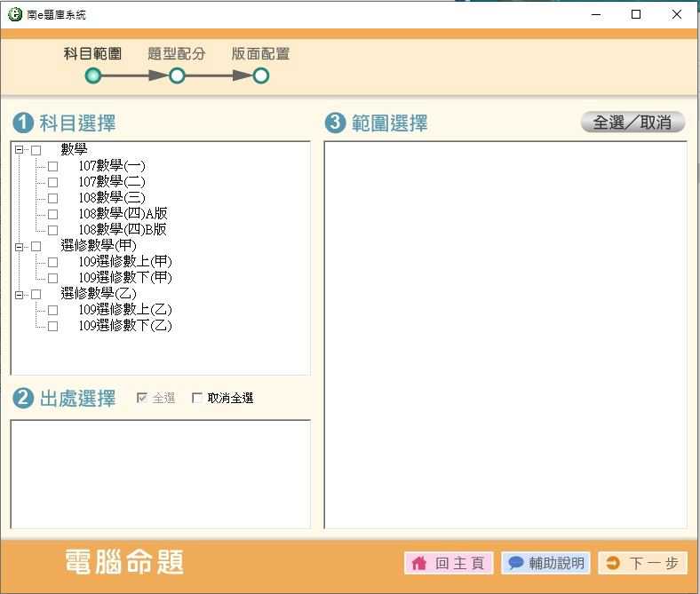Select 選修數學(乙) tree row text
This screenshot has height=594, width=700.
[99, 294]
